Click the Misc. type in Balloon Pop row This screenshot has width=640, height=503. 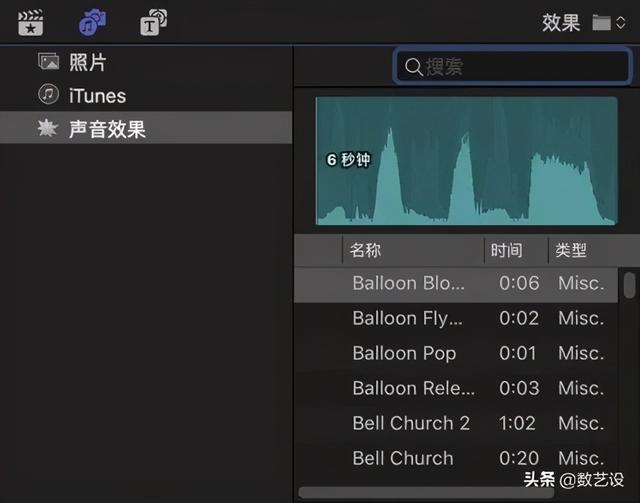pyautogui.click(x=581, y=354)
